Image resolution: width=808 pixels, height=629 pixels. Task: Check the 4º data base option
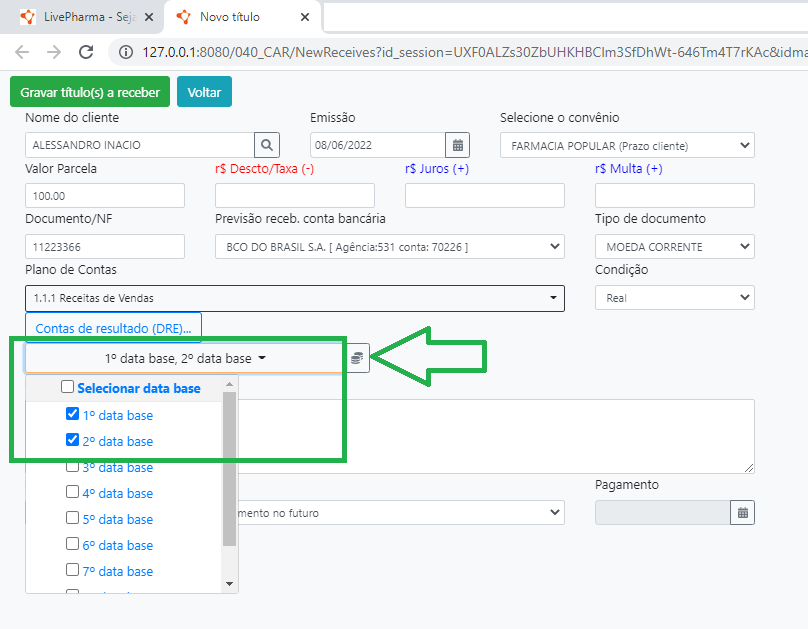tap(72, 492)
